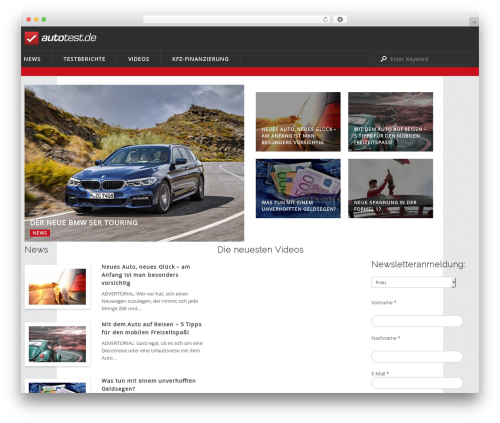Click the browser address bar
Image resolution: width=500 pixels, height=423 pixels.
point(237,19)
